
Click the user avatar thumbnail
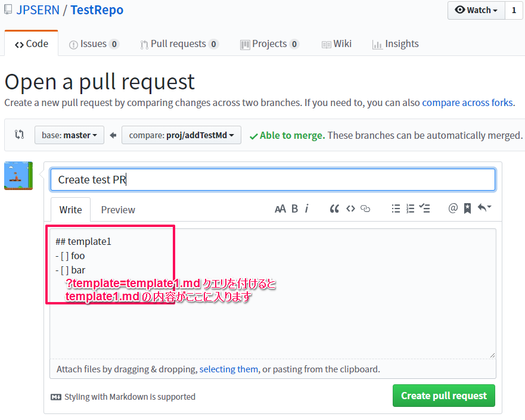point(18,176)
